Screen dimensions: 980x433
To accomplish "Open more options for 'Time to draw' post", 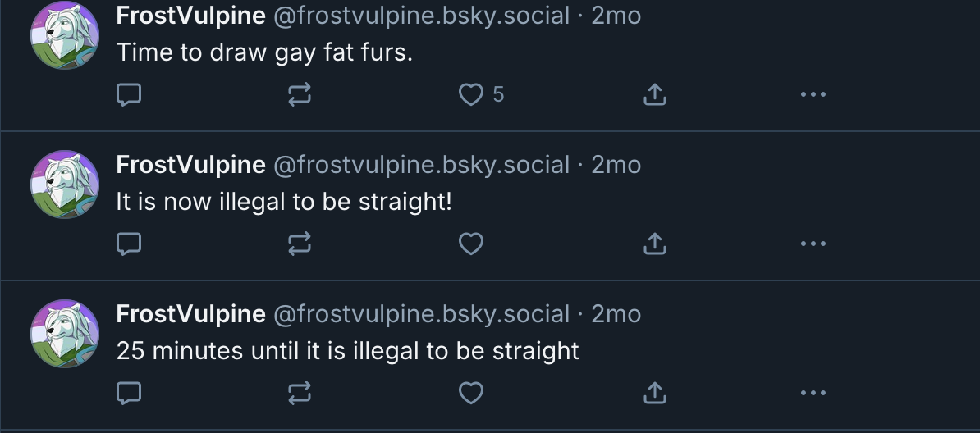I will [x=813, y=94].
